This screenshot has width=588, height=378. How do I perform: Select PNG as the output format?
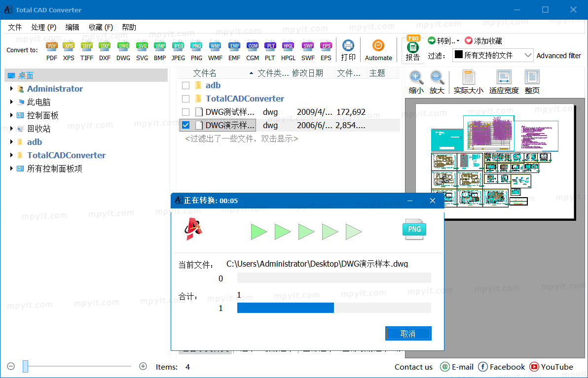click(x=196, y=49)
